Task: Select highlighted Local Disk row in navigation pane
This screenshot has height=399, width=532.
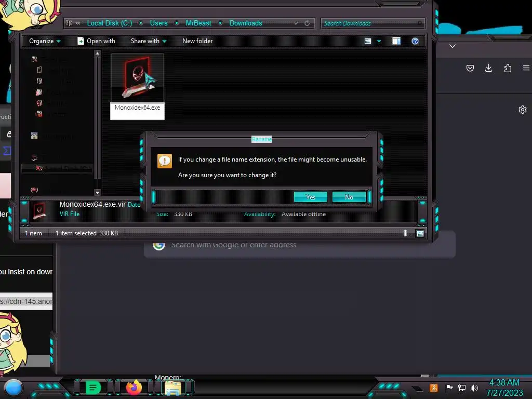Action: coord(57,168)
